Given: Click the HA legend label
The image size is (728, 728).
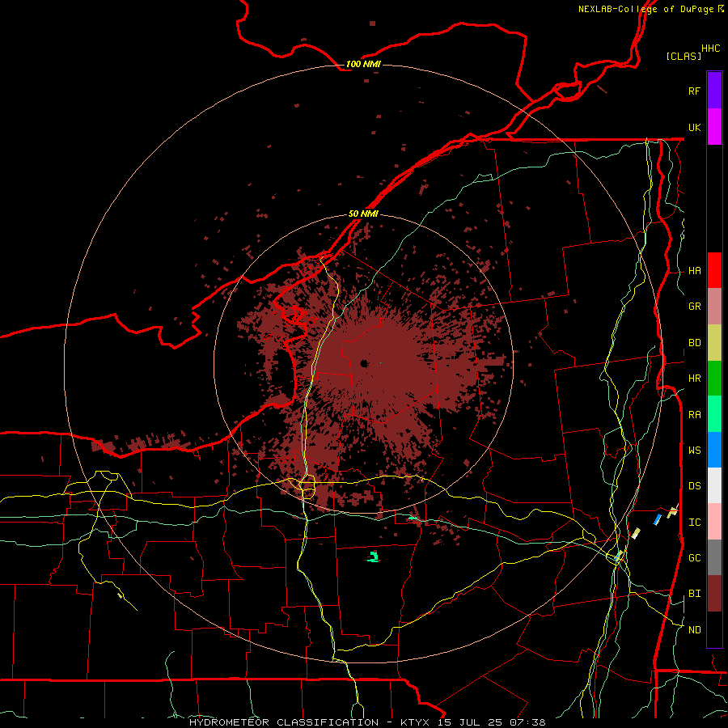Looking at the screenshot, I should click(695, 270).
